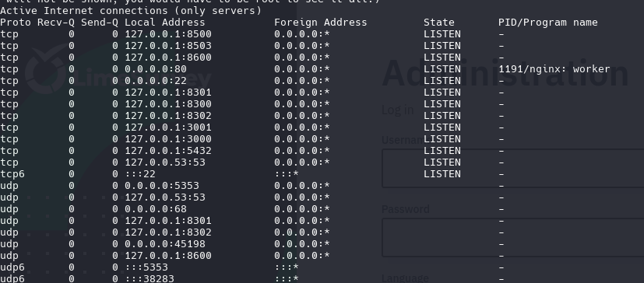Click the "1191/nginx: worker" program name
644x283 pixels.
click(x=554, y=69)
